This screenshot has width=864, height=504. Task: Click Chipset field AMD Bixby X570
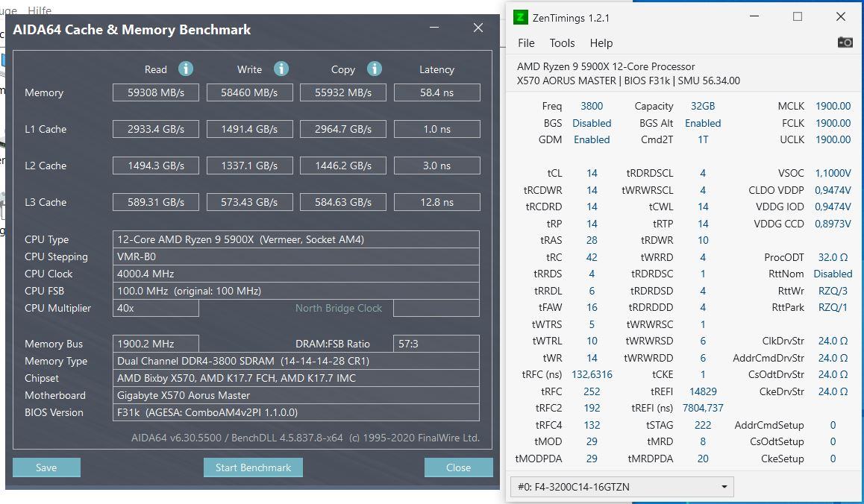pyautogui.click(x=296, y=379)
